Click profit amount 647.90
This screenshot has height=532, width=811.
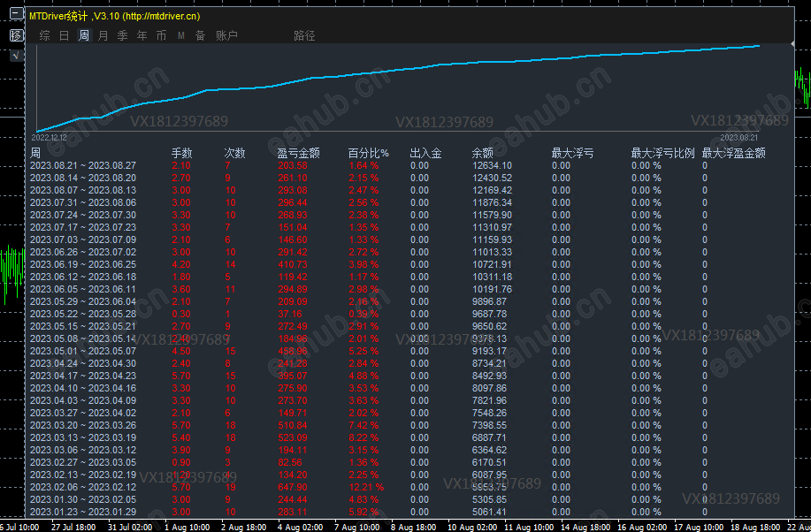pyautogui.click(x=292, y=487)
